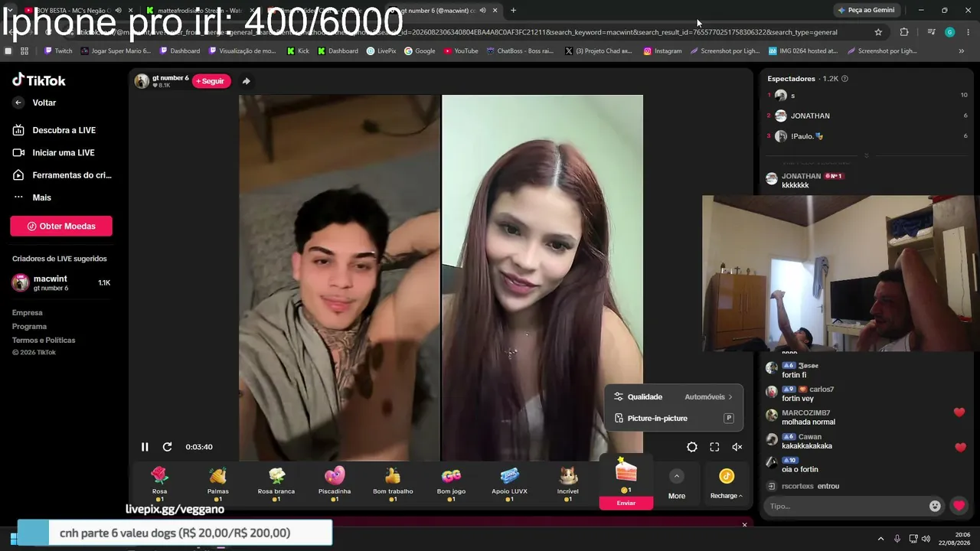Select the Bom trabalho gift
The height and width of the screenshot is (551, 980).
click(x=393, y=484)
